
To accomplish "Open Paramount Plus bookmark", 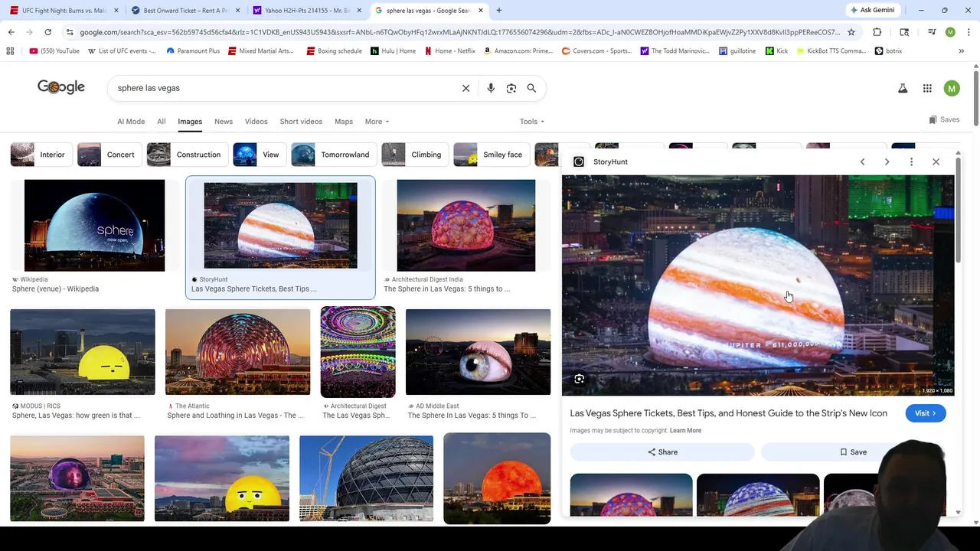I will coord(193,51).
